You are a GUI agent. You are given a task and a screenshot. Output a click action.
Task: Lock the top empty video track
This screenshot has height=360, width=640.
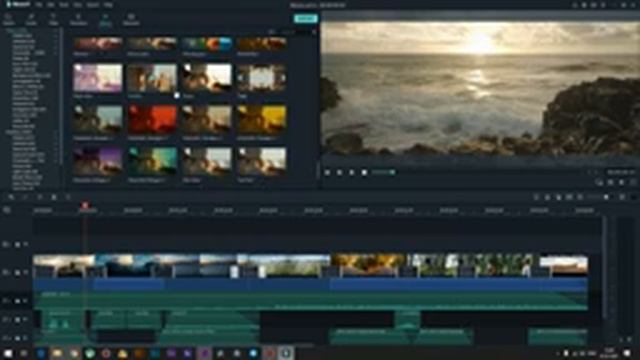tap(17, 244)
